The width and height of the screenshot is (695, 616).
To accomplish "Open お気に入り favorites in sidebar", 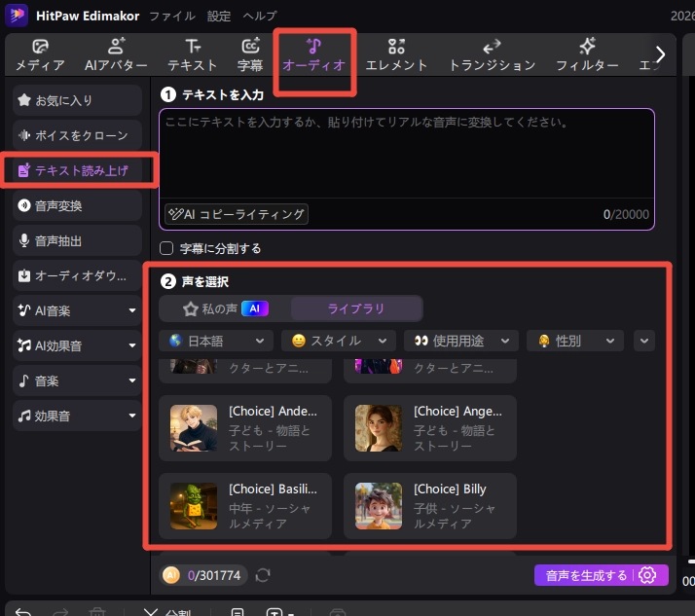I will tap(77, 100).
